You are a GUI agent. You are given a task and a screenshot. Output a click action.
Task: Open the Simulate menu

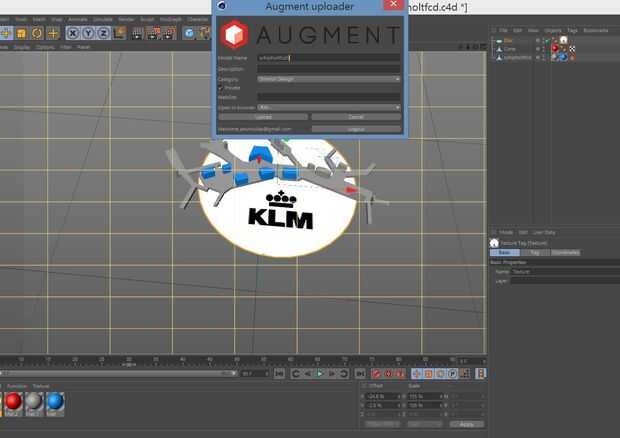(103, 19)
